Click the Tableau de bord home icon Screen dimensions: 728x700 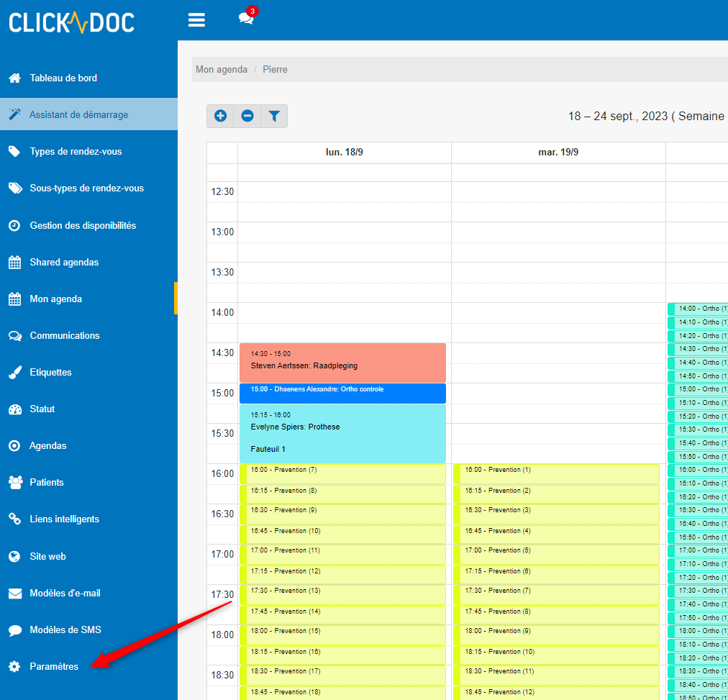pos(14,78)
